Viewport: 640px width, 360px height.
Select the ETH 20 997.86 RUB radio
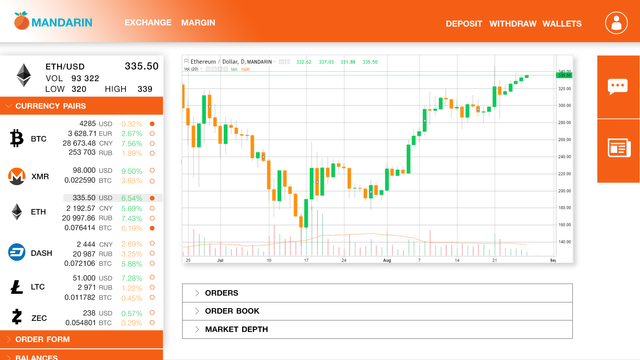152,218
